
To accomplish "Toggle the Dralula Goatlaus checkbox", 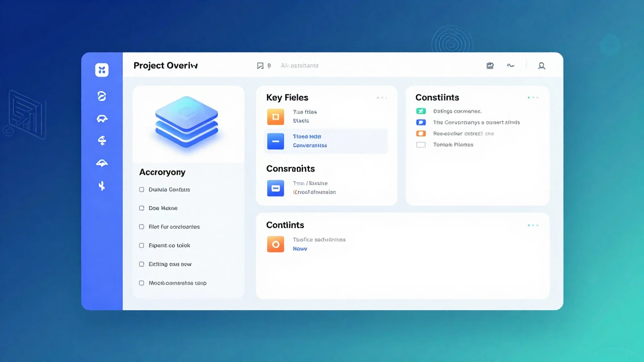I will coord(141,190).
